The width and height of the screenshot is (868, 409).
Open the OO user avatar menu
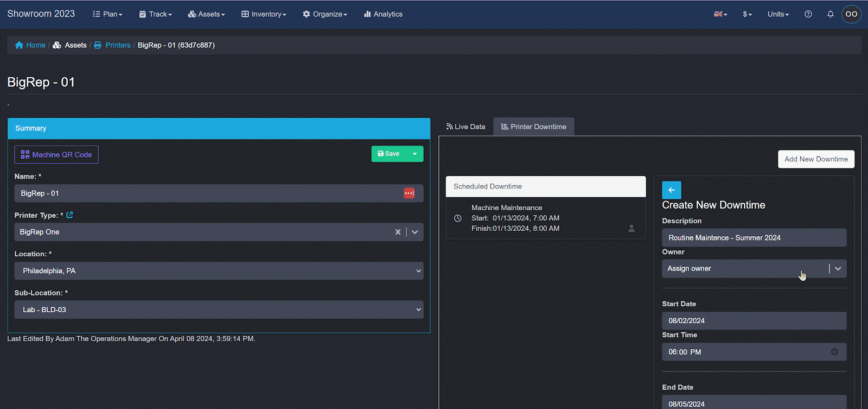(x=851, y=14)
